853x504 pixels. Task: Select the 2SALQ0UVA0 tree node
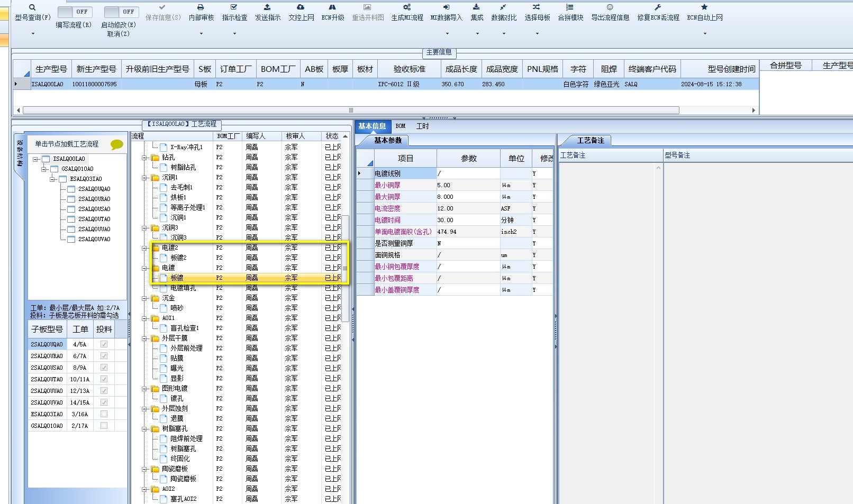(94, 240)
